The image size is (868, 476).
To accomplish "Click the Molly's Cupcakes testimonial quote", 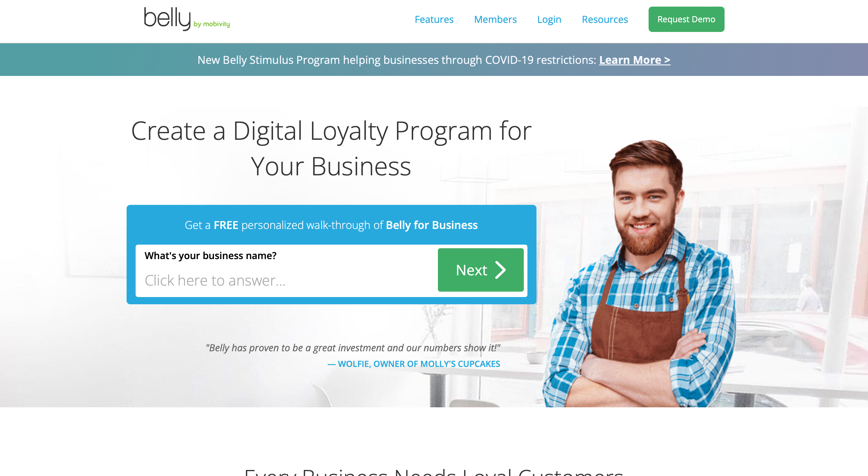I will click(353, 348).
